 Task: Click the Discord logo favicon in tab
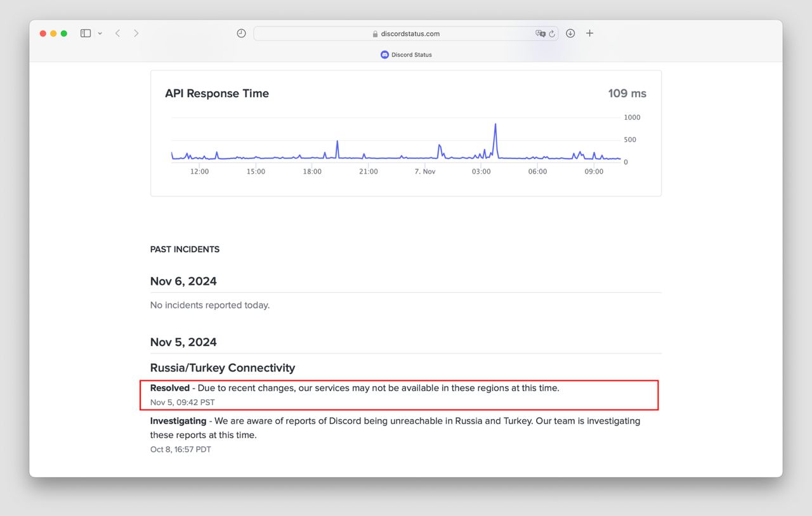pos(384,55)
